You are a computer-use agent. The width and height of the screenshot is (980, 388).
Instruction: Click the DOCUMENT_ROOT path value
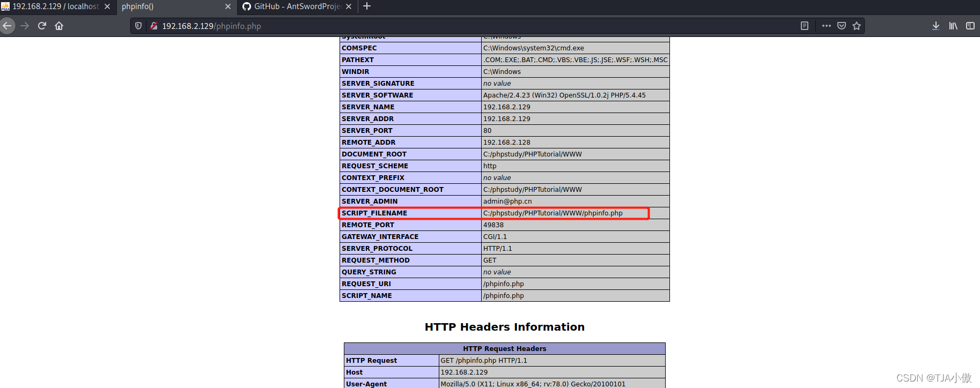(x=532, y=154)
